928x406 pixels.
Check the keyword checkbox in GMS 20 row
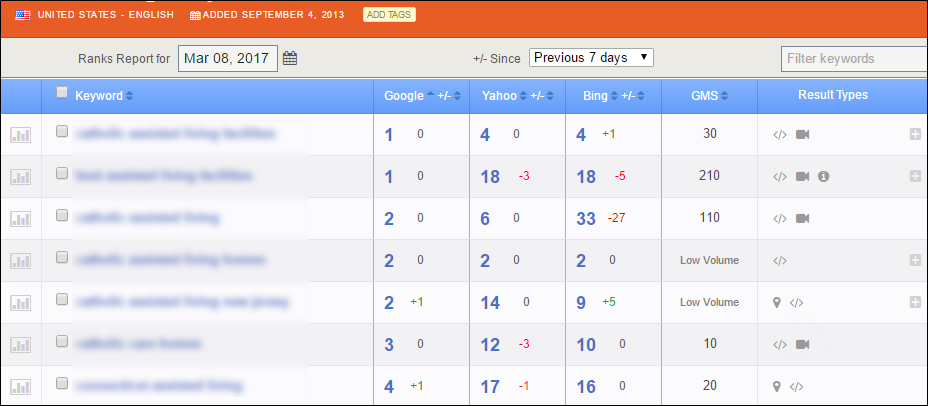pyautogui.click(x=62, y=384)
